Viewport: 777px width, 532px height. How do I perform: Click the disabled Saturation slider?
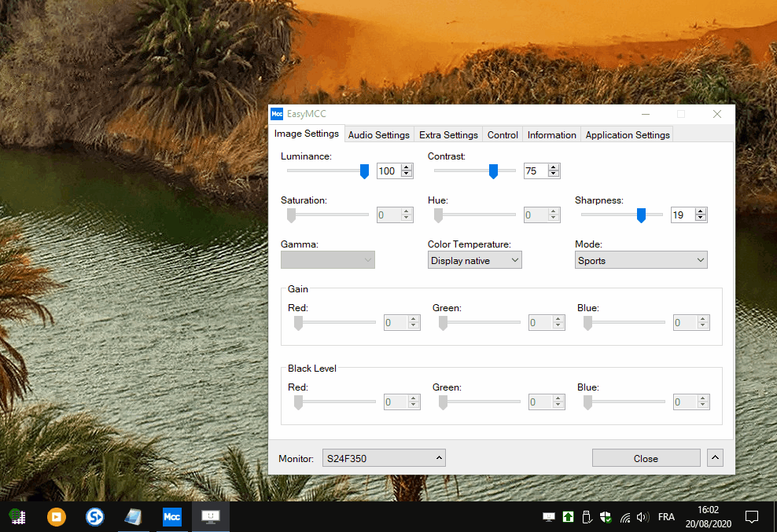327,215
